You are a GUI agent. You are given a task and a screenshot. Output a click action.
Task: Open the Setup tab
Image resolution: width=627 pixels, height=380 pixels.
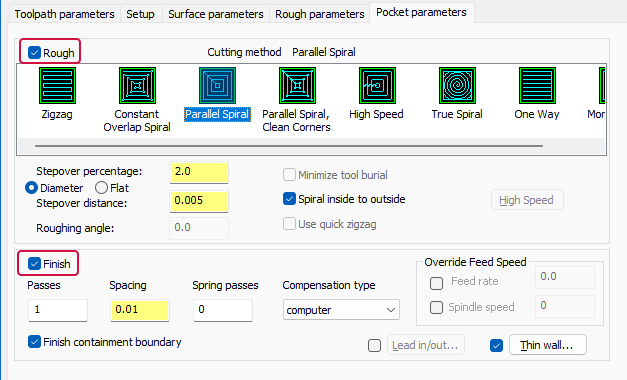140,14
